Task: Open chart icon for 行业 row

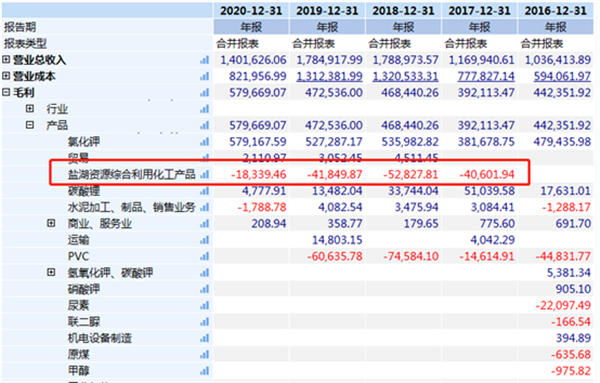Action: click(205, 109)
